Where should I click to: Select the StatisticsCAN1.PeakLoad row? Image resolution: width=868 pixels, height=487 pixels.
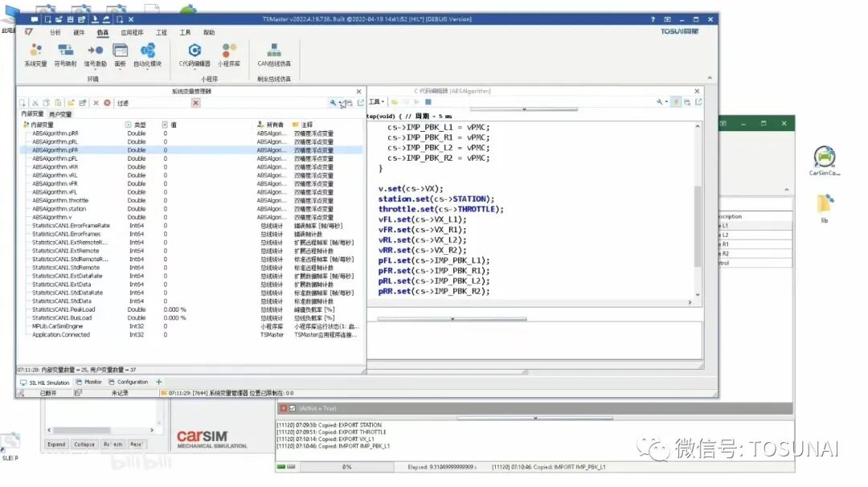tap(191, 309)
